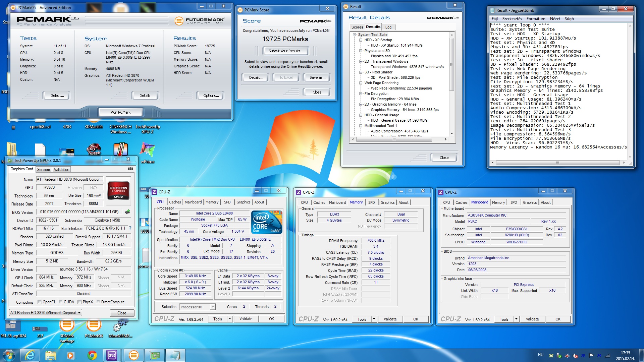Switch to CPU-Z purple taskbar icon
This screenshot has height=362, width=644.
[112, 355]
